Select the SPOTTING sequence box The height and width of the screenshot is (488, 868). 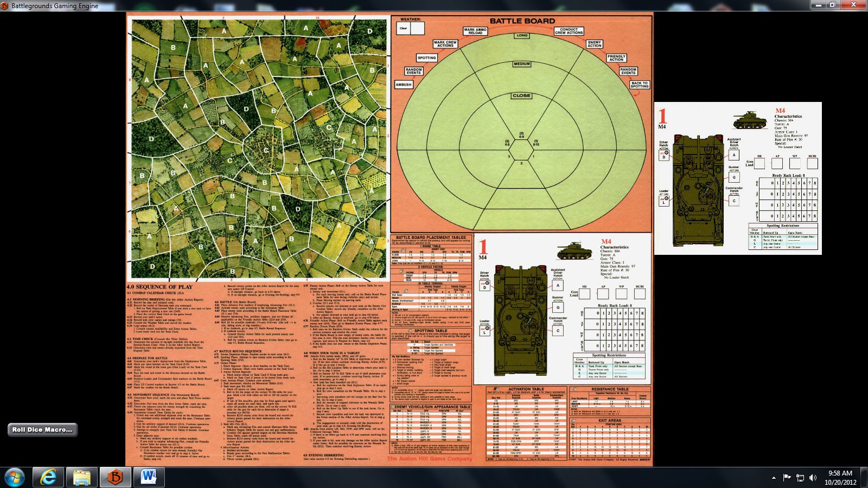click(x=427, y=57)
